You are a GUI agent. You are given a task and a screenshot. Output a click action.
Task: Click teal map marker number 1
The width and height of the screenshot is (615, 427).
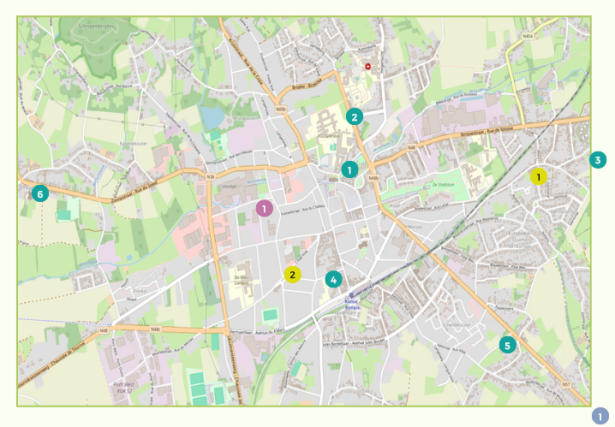[349, 169]
